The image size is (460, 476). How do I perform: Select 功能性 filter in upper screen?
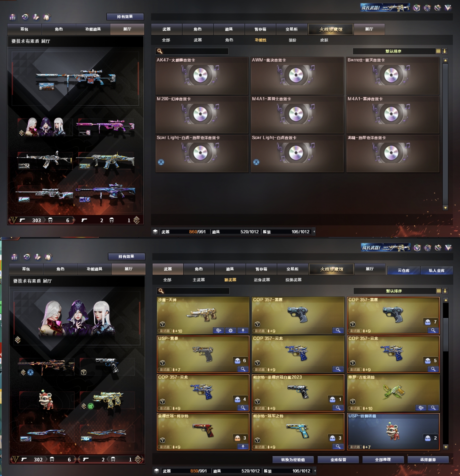[261, 40]
